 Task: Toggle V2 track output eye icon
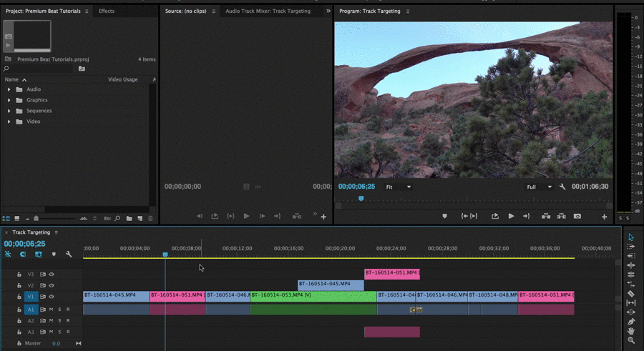[x=52, y=285]
